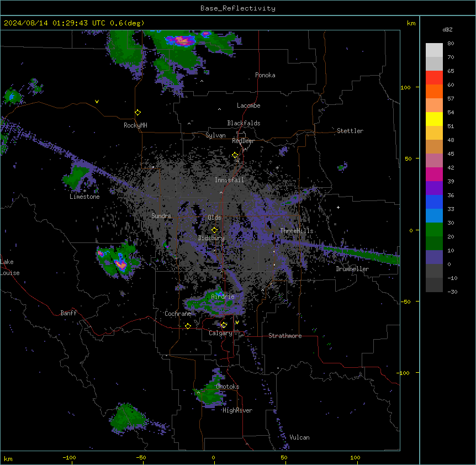The height and width of the screenshot is (465, 476).
Task: Pick the magenta 39-42 dBZ legend swatch
Action: coord(434,174)
